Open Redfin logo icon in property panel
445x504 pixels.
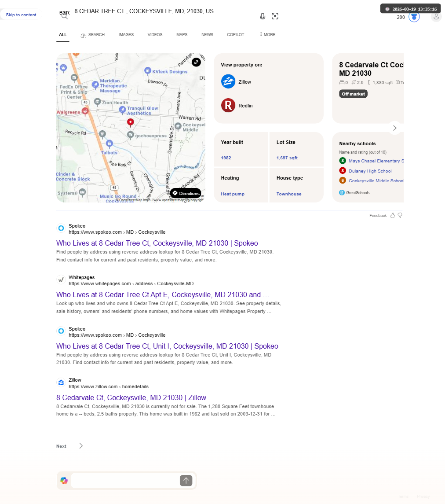point(228,106)
